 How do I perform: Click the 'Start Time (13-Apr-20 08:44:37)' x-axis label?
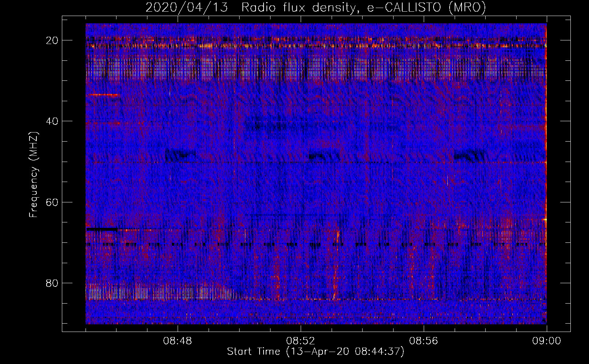316,352
